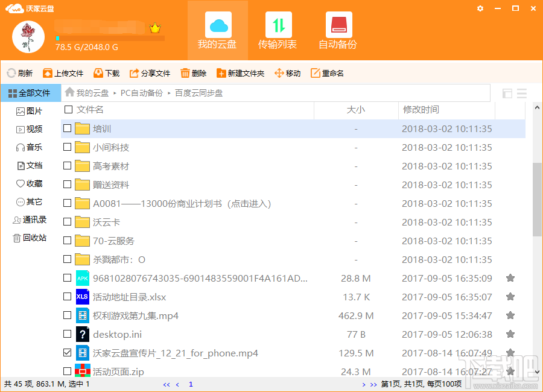
Task: Check the desktop.ini file checkbox
Action: 67,334
